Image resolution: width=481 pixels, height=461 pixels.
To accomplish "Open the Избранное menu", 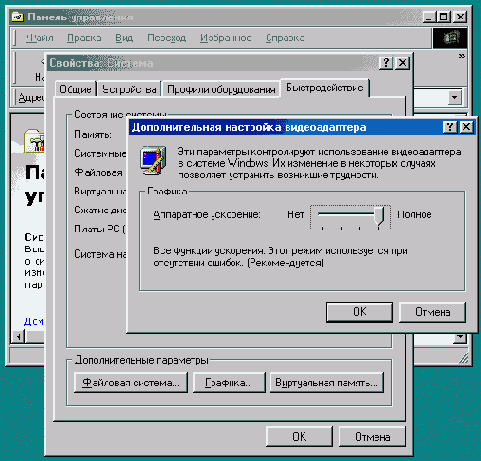I will (x=226, y=38).
